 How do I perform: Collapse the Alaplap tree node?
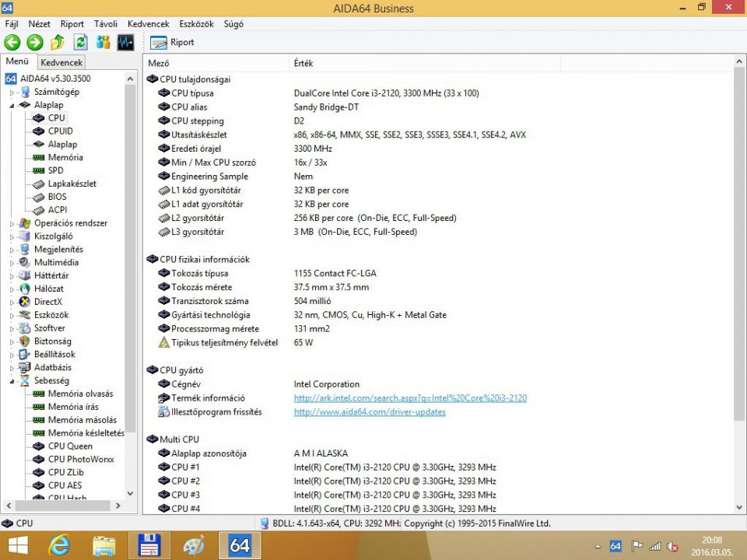point(12,105)
